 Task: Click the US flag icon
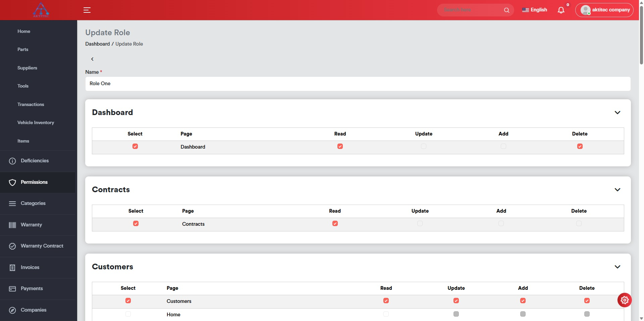[525, 10]
